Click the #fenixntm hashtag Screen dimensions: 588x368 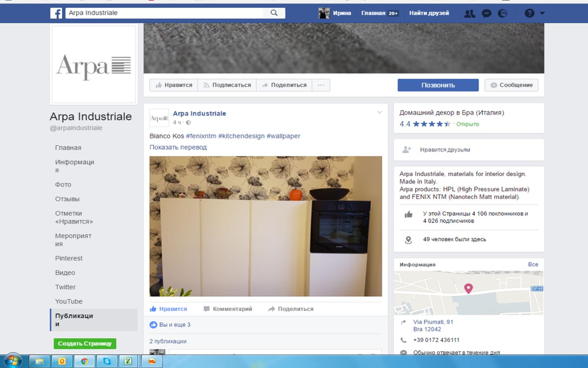201,136
